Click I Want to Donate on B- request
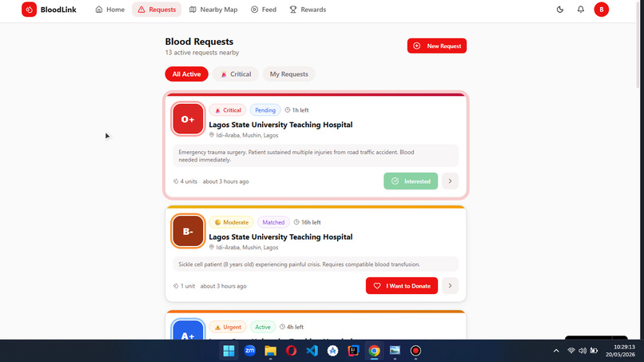This screenshot has width=644, height=362. 402,286
